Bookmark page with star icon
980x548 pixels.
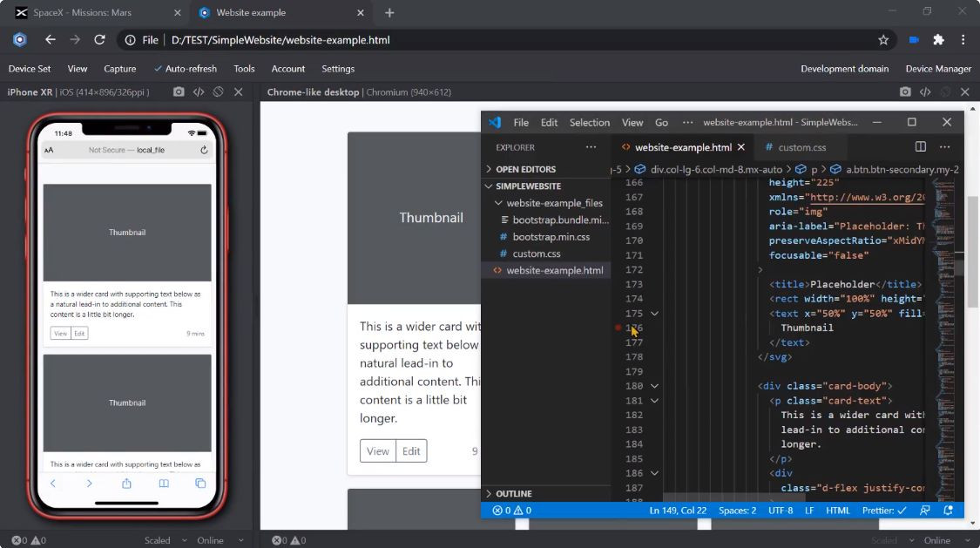point(883,39)
